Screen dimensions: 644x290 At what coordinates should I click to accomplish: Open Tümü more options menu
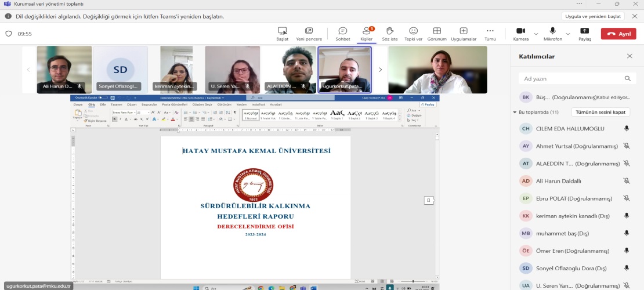point(490,34)
